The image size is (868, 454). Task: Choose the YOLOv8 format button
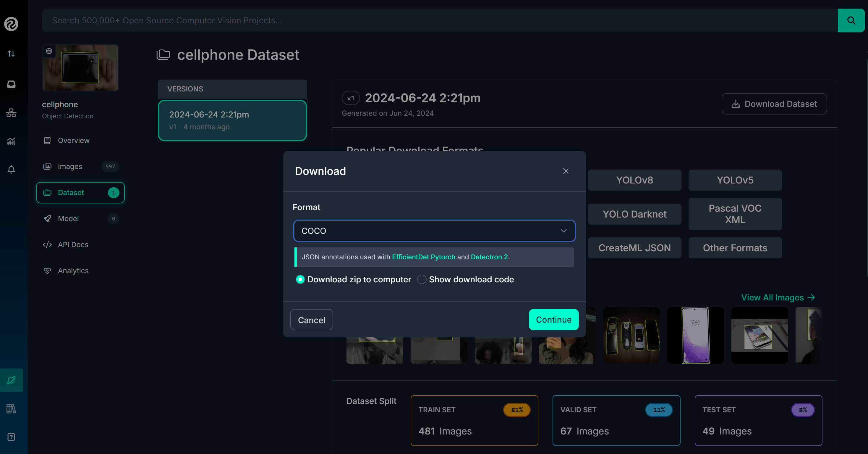tap(634, 180)
